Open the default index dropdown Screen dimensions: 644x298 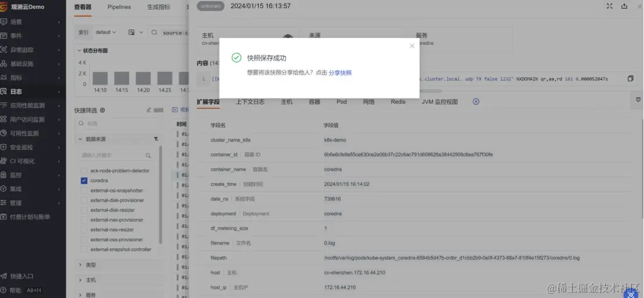pyautogui.click(x=106, y=32)
